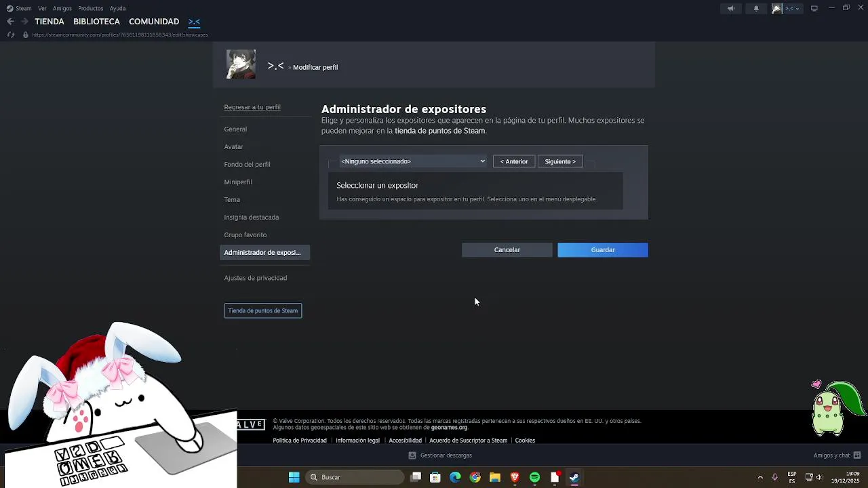Click the page URL address text
This screenshot has height=488, width=868.
[x=120, y=35]
